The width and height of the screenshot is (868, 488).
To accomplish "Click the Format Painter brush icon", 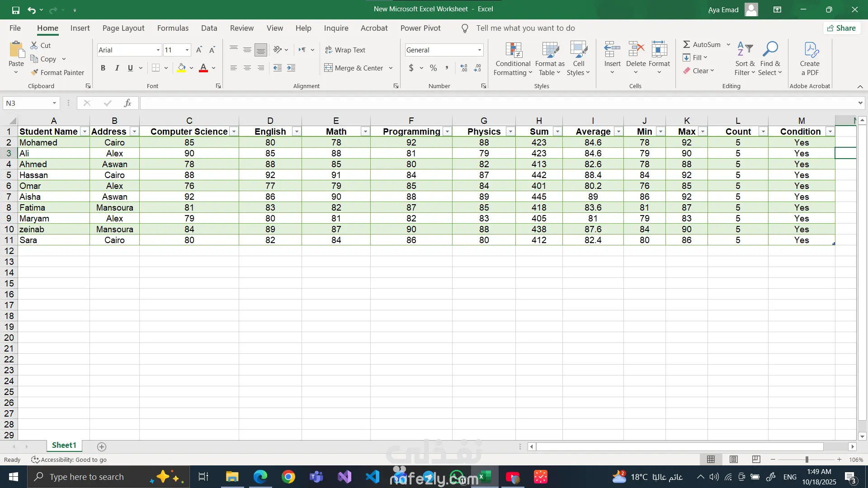I will tap(34, 72).
